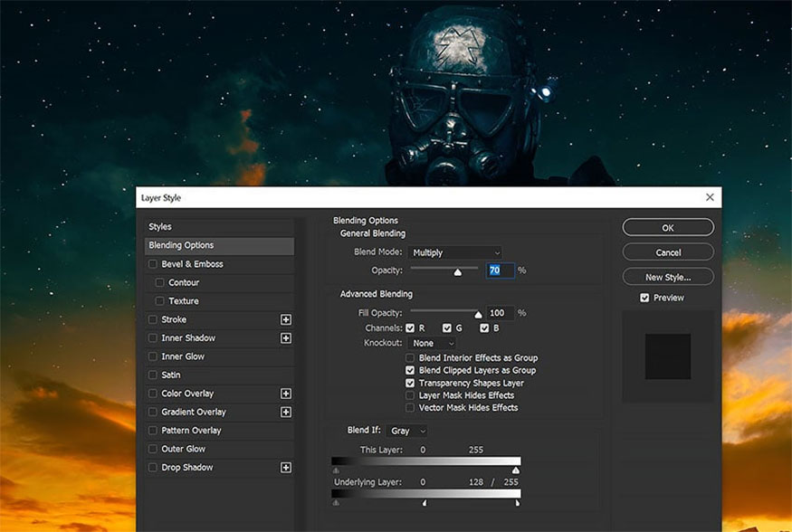Click the This Layer gradient bar
Viewport: 792px width, 532px height.
coord(425,461)
